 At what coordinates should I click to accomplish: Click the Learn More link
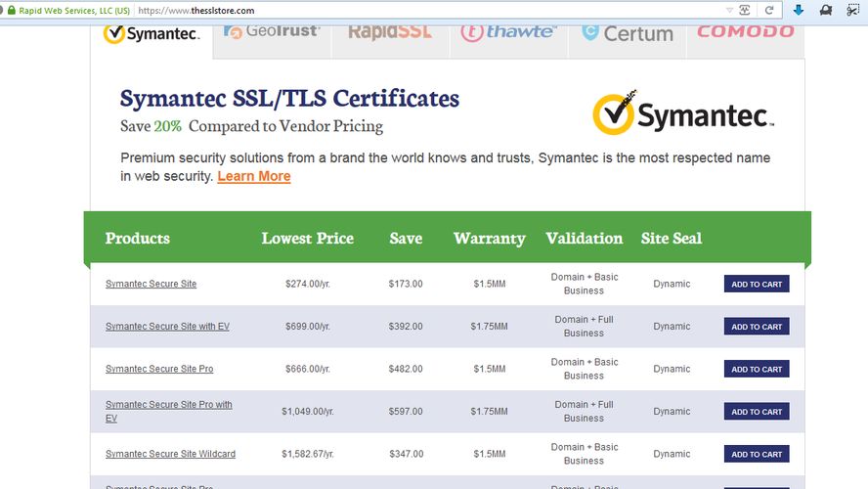click(x=253, y=176)
